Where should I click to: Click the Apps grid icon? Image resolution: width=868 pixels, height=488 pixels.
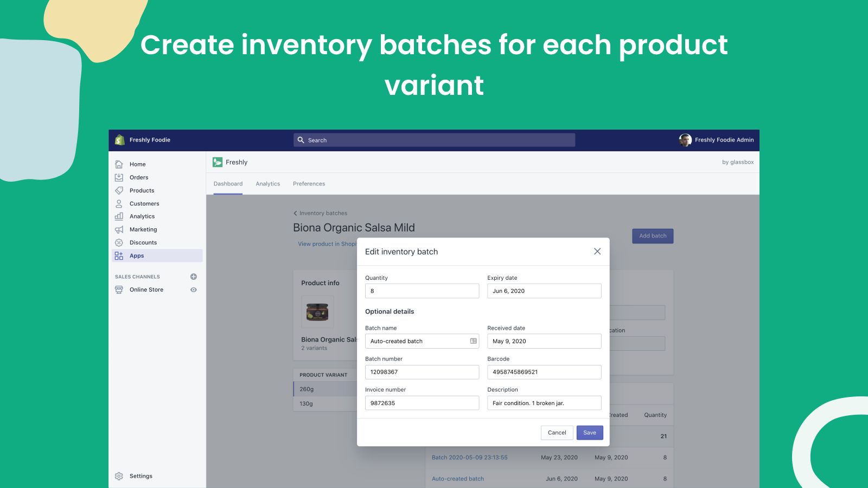coord(119,256)
